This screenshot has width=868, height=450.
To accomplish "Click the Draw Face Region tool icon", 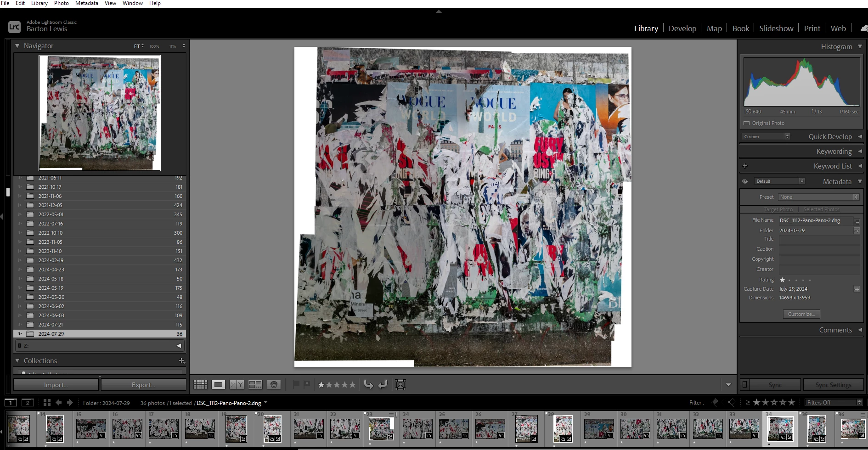I will click(x=400, y=385).
